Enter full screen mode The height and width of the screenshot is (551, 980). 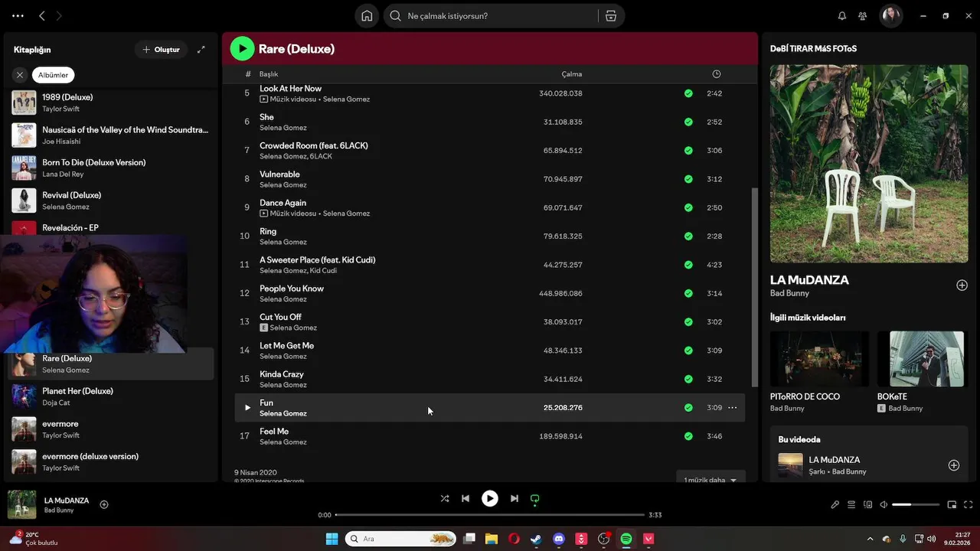click(969, 505)
